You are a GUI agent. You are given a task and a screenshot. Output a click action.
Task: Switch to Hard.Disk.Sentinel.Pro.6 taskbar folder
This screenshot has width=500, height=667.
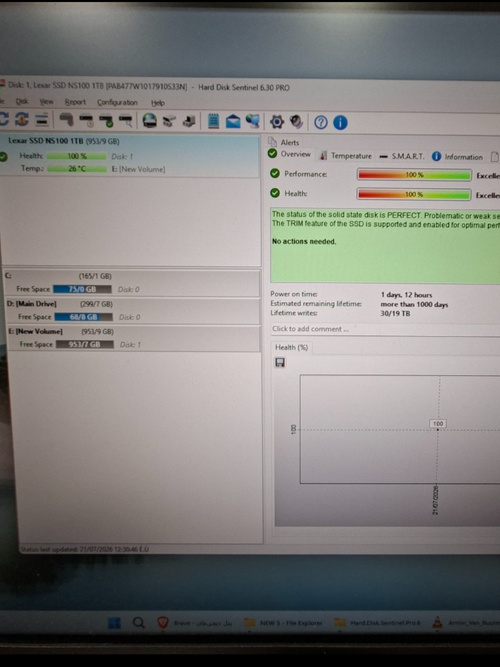coord(377,623)
